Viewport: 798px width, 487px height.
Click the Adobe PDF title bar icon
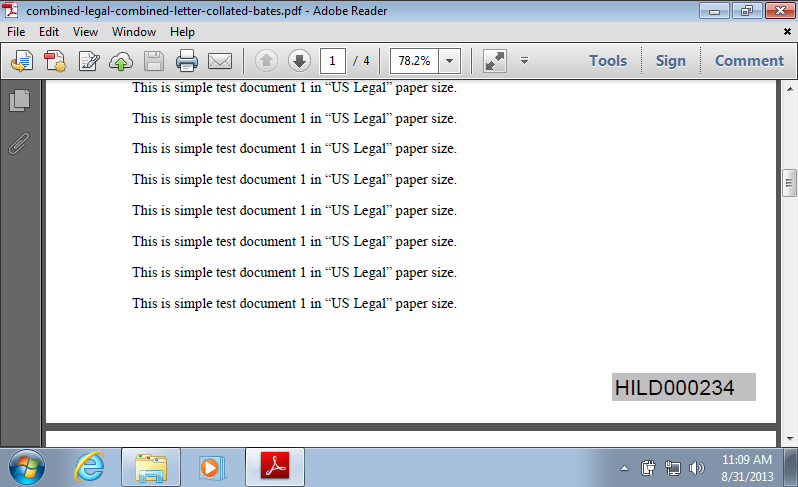pos(10,10)
